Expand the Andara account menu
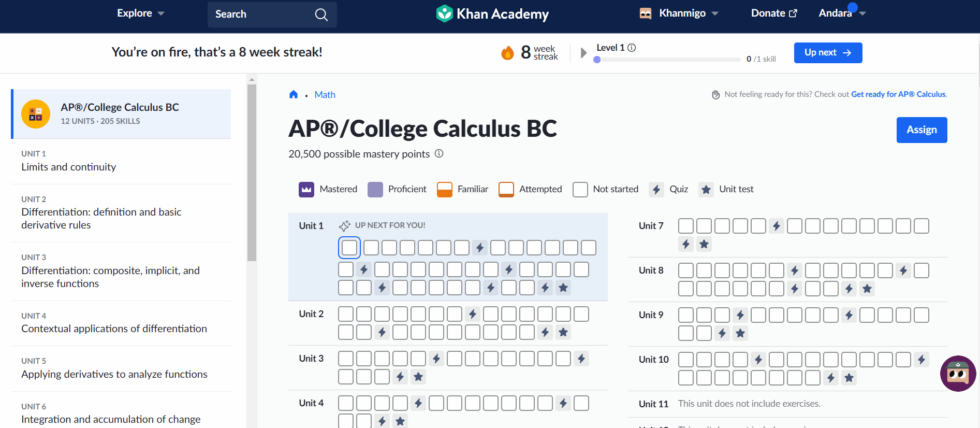Viewport: 980px width, 428px height. tap(842, 13)
